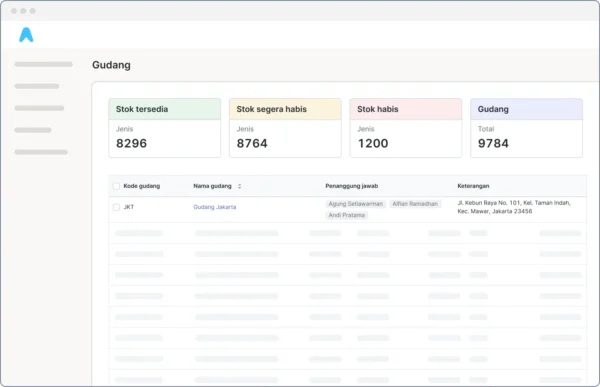Open the Stok tersedia card
The height and width of the screenshot is (387, 600).
[x=165, y=128]
